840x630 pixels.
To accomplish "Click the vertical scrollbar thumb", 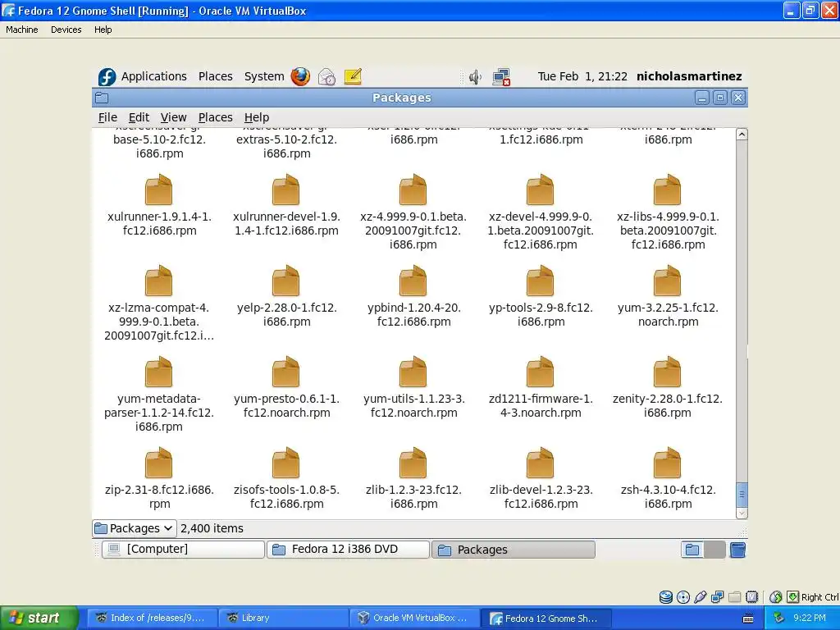I will coord(742,494).
